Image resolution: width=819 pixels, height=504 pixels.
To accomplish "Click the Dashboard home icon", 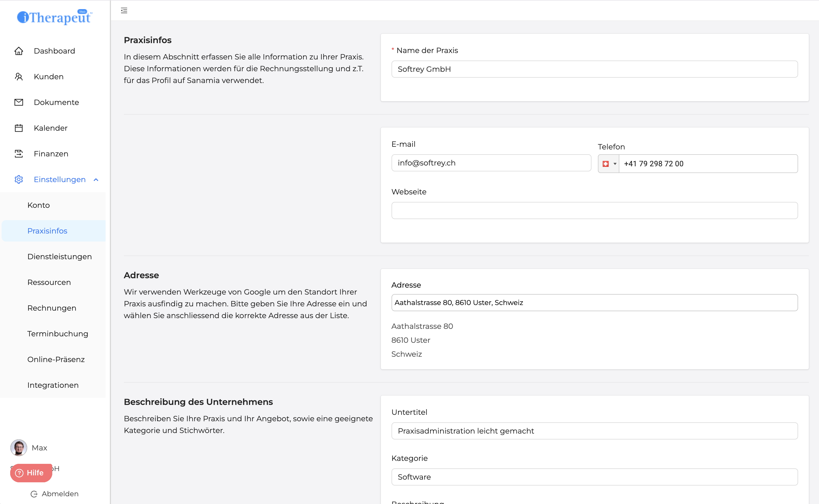I will coord(19,51).
